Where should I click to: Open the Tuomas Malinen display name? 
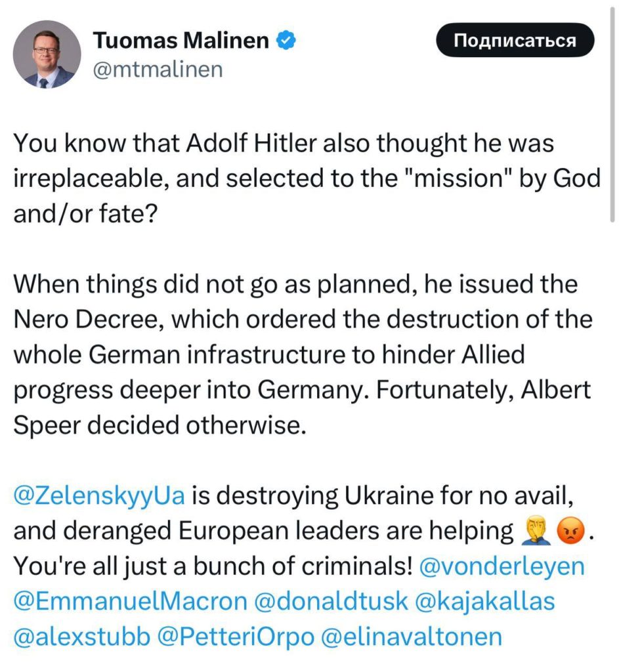click(x=181, y=41)
